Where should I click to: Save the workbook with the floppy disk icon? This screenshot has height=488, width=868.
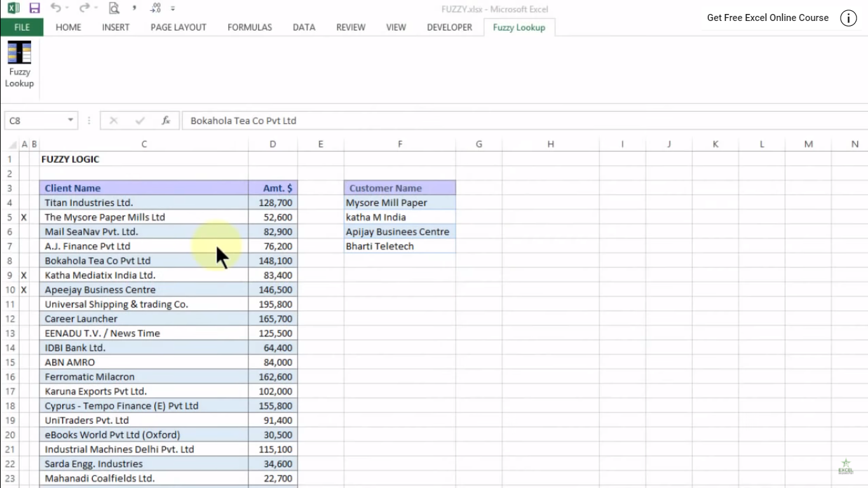point(34,8)
